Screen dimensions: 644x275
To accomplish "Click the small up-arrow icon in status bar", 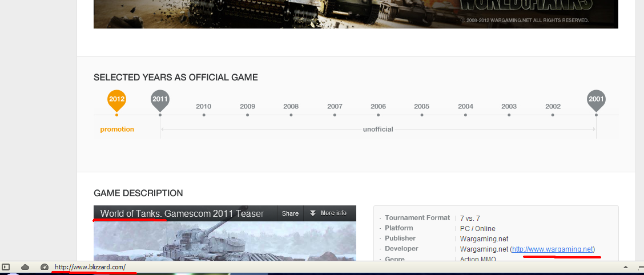I will pyautogui.click(x=626, y=268).
